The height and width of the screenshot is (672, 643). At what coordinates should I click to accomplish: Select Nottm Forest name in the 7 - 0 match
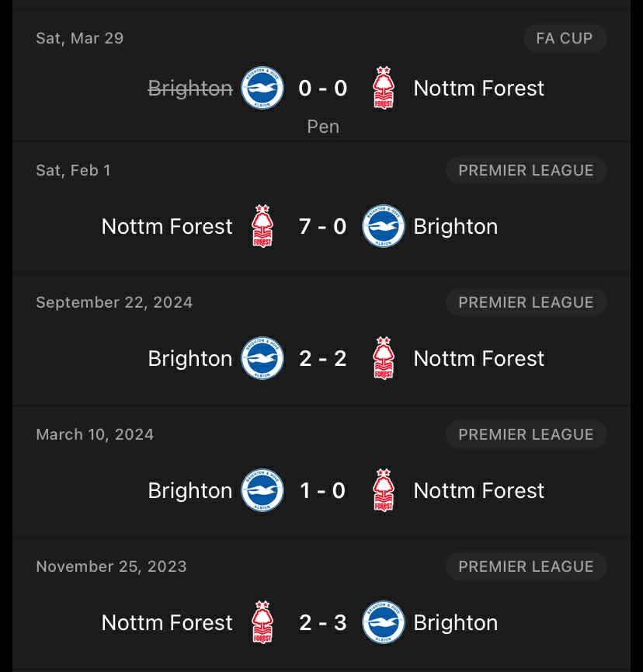167,226
